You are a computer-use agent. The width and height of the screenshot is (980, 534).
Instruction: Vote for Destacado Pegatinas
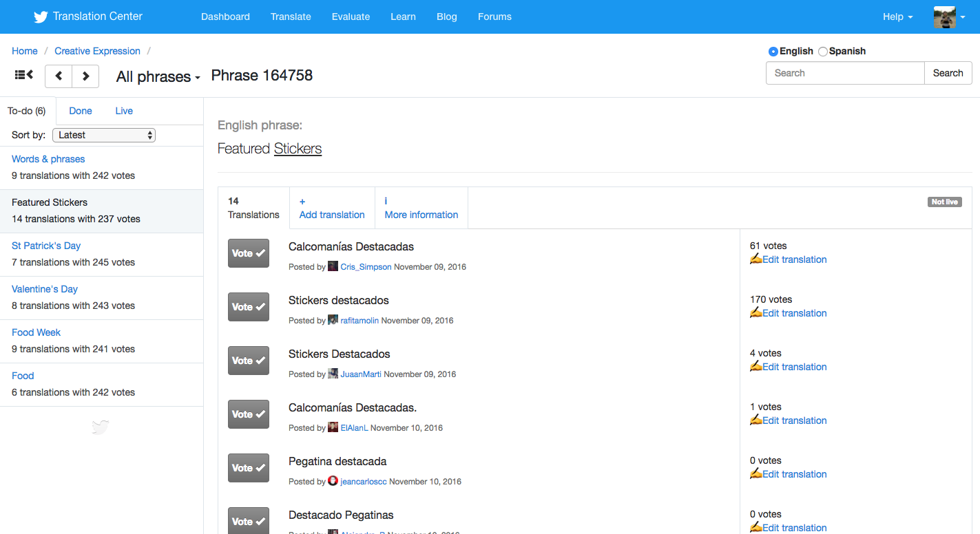pyautogui.click(x=249, y=521)
